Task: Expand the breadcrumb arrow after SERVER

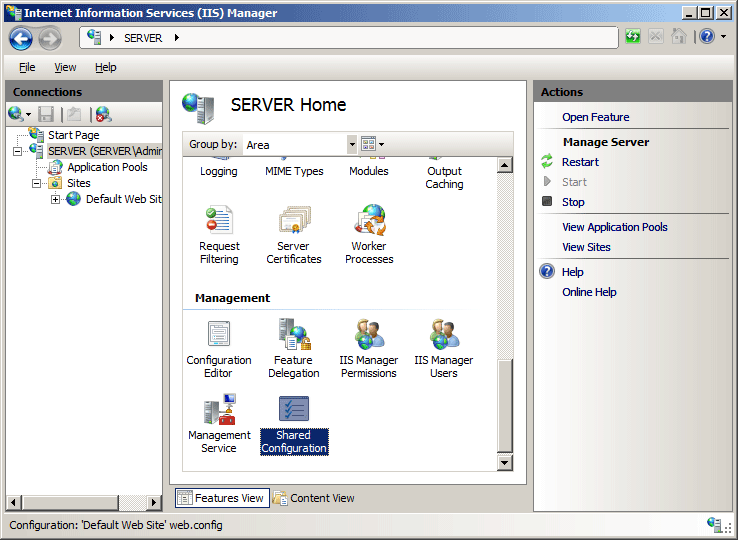Action: [176, 38]
